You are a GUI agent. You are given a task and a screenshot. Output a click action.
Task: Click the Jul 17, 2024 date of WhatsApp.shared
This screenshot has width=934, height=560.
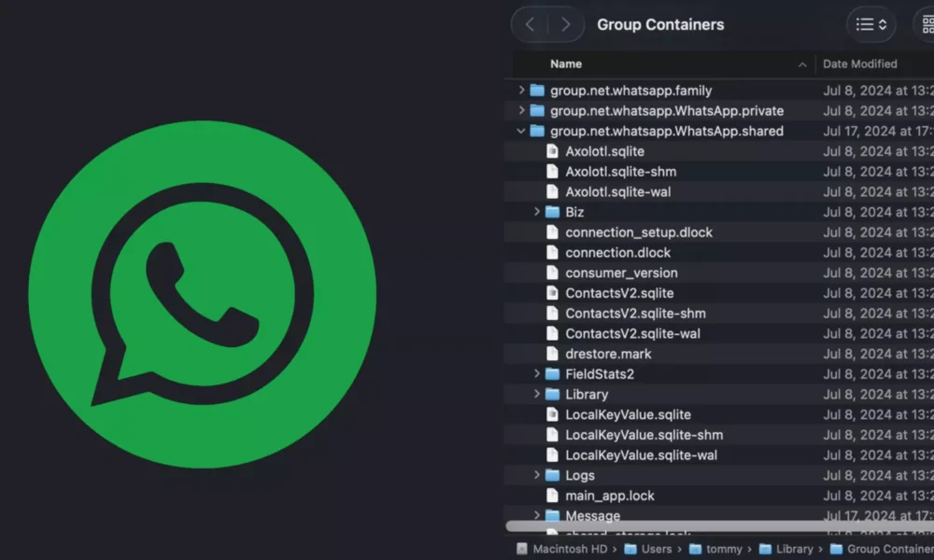(x=878, y=131)
